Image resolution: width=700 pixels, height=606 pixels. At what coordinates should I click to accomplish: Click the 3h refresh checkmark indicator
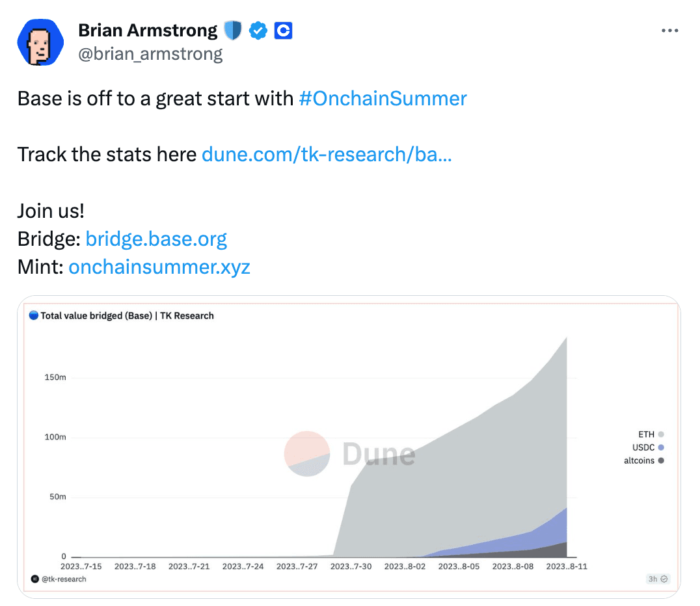tap(658, 579)
